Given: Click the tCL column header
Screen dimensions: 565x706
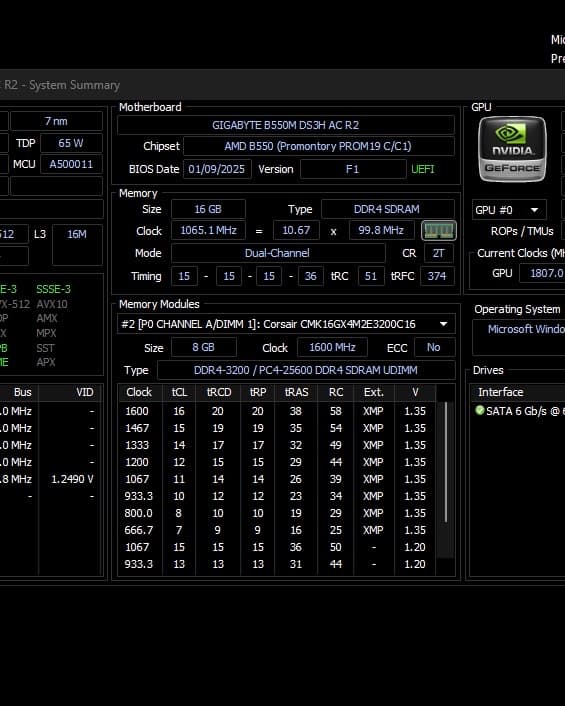Looking at the screenshot, I should pos(179,392).
